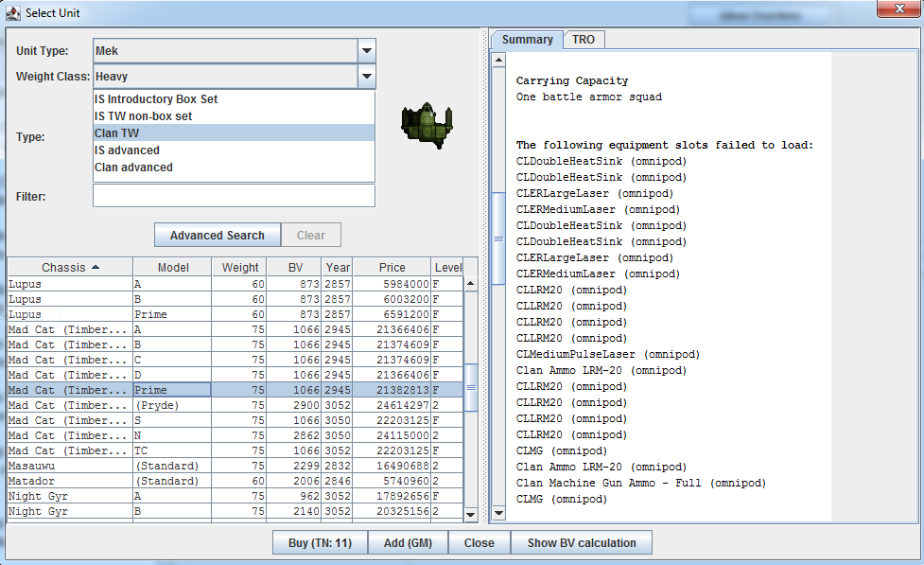Select 'IS TW non-box set' type
This screenshot has width=924, height=565.
pyautogui.click(x=234, y=116)
